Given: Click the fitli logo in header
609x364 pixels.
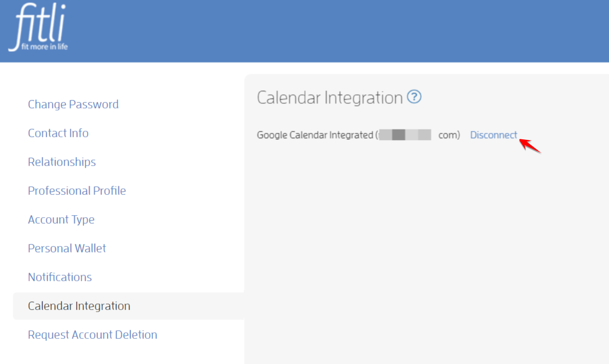Looking at the screenshot, I should [39, 27].
